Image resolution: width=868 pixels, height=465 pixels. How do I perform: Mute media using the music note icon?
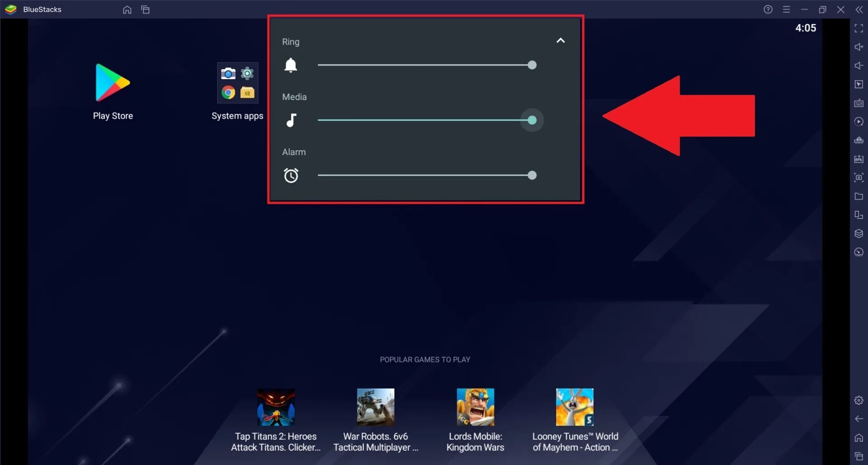coord(291,120)
